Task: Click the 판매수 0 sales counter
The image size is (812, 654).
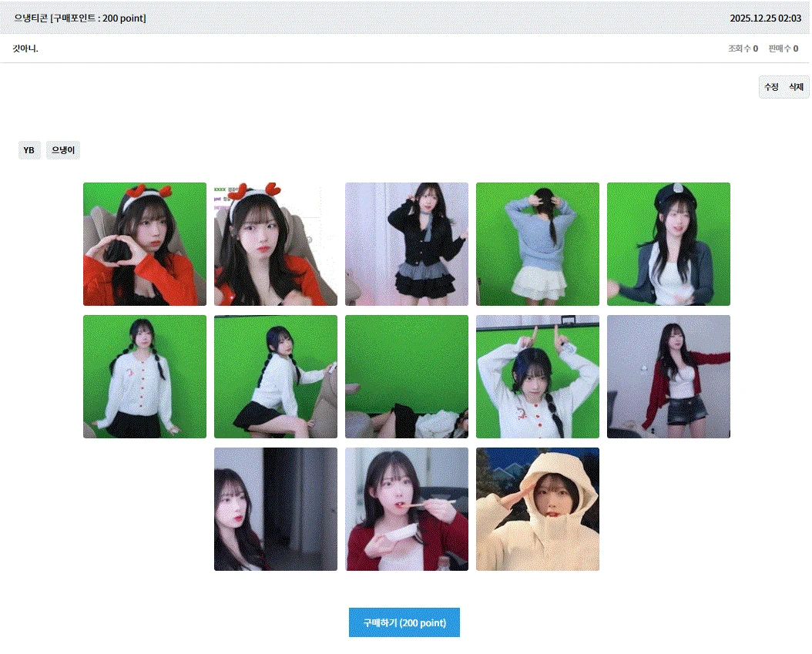Action: pos(783,48)
